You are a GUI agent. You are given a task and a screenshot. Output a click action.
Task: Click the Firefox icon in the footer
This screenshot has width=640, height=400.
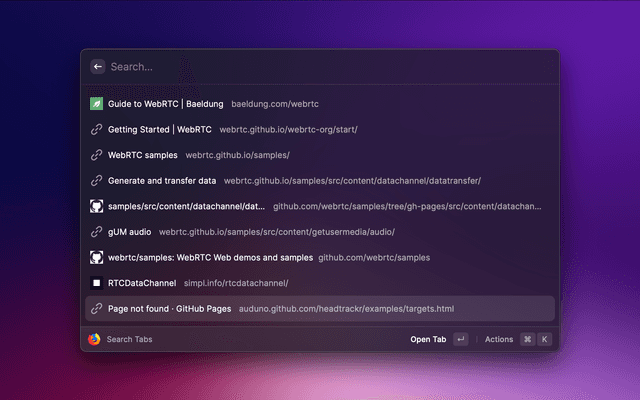[x=94, y=339]
